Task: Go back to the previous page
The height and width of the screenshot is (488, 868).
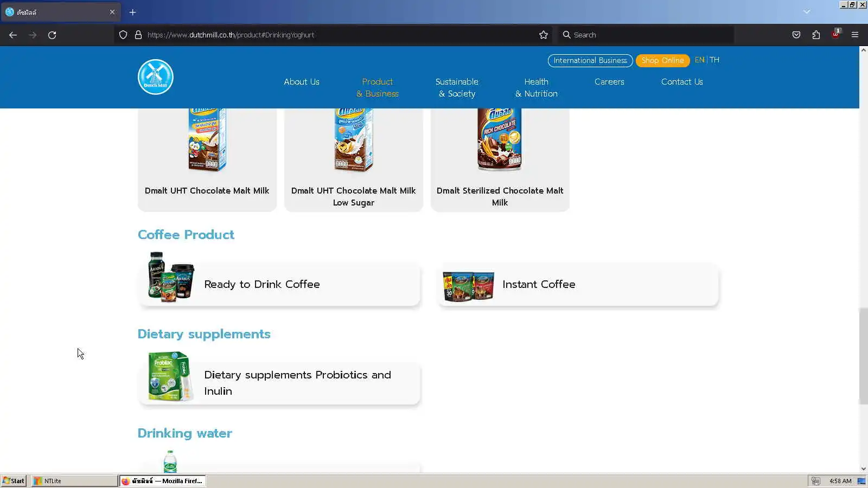Action: point(13,35)
